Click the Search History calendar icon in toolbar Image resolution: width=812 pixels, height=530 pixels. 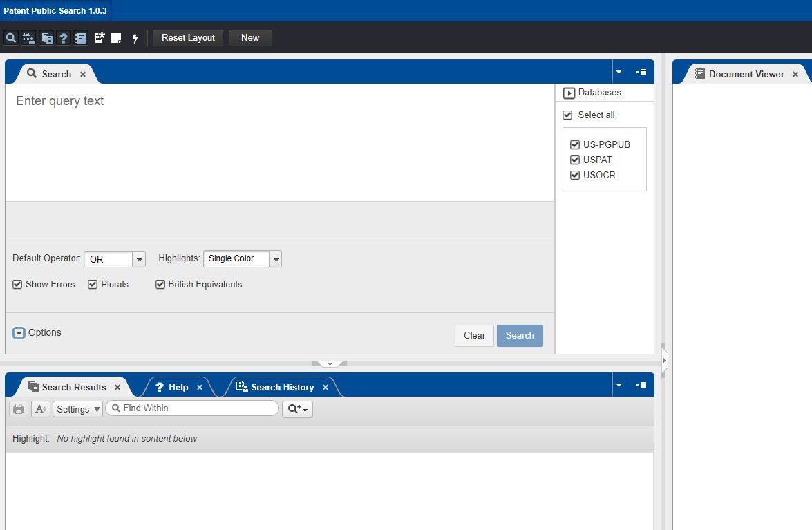pos(28,38)
